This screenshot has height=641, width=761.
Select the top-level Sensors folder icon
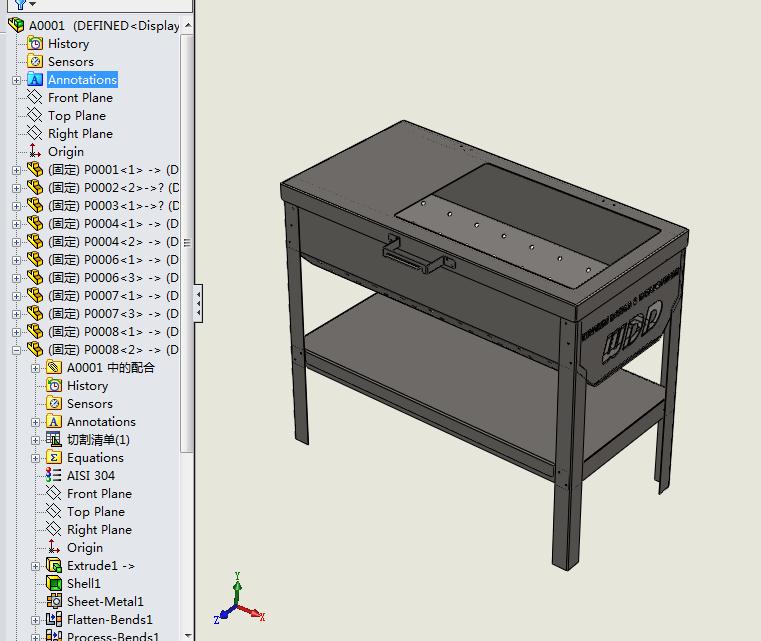[35, 61]
